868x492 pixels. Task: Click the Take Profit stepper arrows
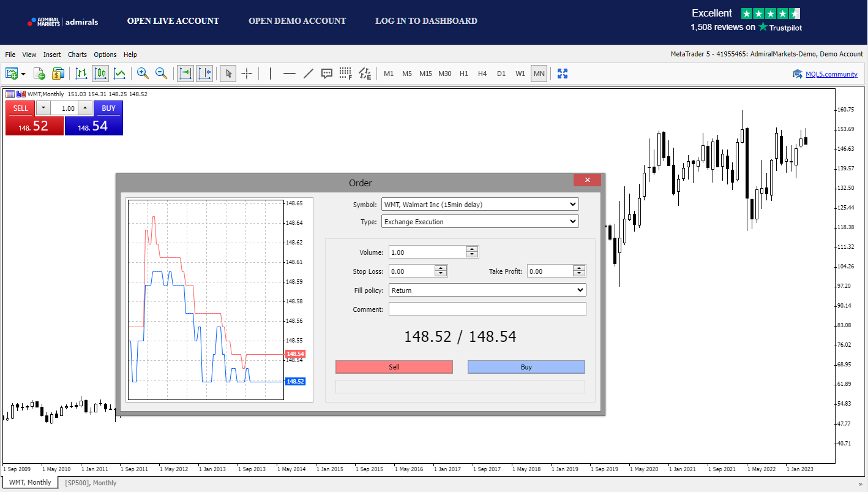pos(579,271)
